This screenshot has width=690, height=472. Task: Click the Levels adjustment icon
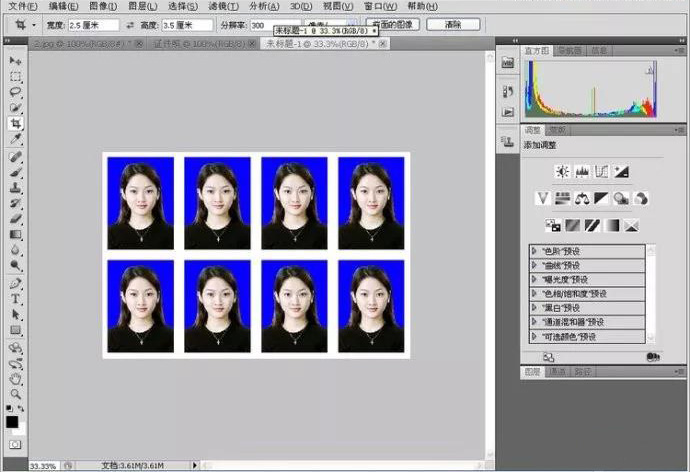(x=581, y=172)
